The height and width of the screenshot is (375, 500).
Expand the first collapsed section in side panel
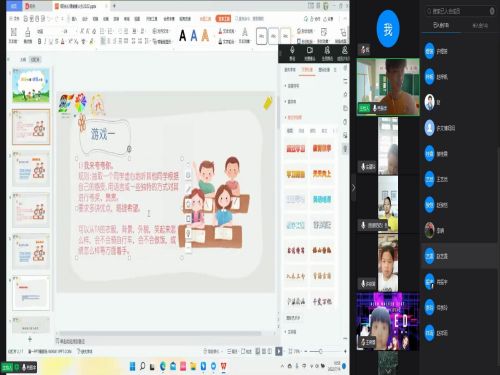(x=292, y=86)
